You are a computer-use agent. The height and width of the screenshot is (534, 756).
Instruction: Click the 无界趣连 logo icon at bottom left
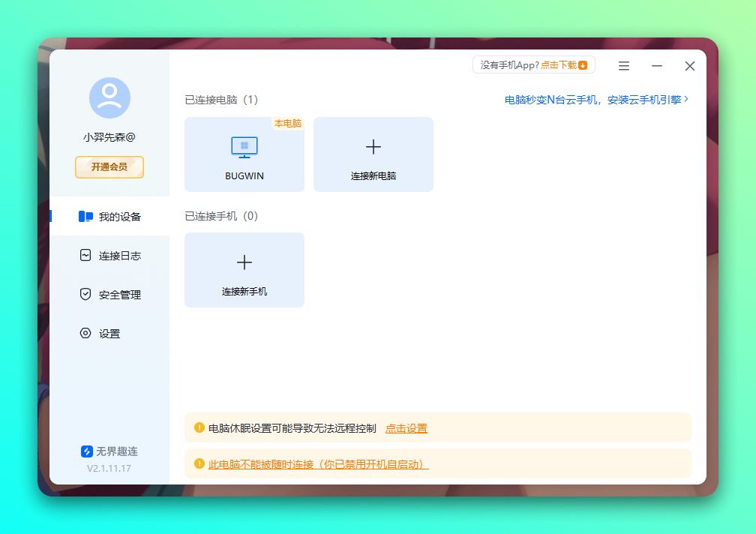tap(86, 451)
